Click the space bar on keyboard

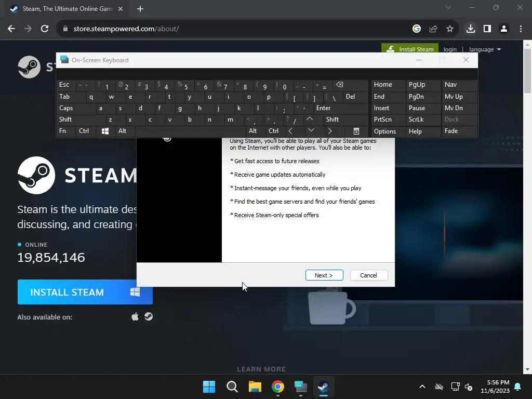[x=191, y=131]
